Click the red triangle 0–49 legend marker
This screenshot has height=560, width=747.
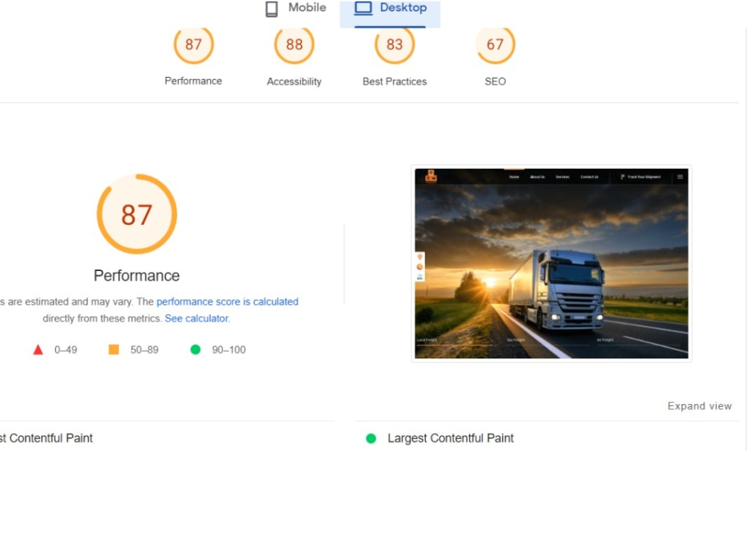click(38, 349)
